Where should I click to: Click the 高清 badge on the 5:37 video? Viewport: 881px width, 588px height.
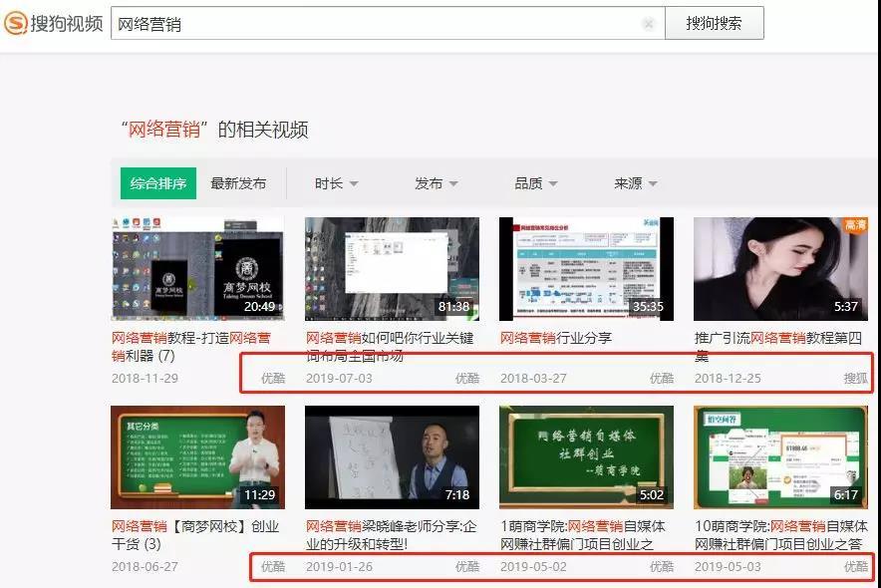click(856, 225)
